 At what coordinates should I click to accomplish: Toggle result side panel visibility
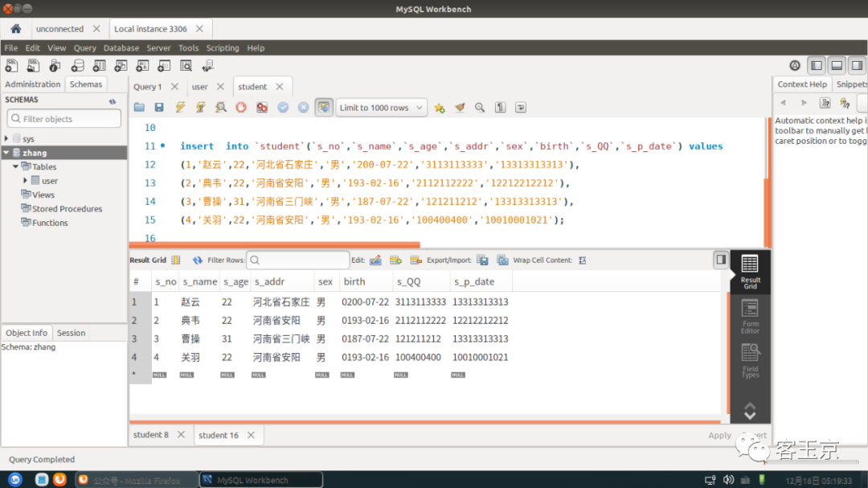[x=721, y=259]
